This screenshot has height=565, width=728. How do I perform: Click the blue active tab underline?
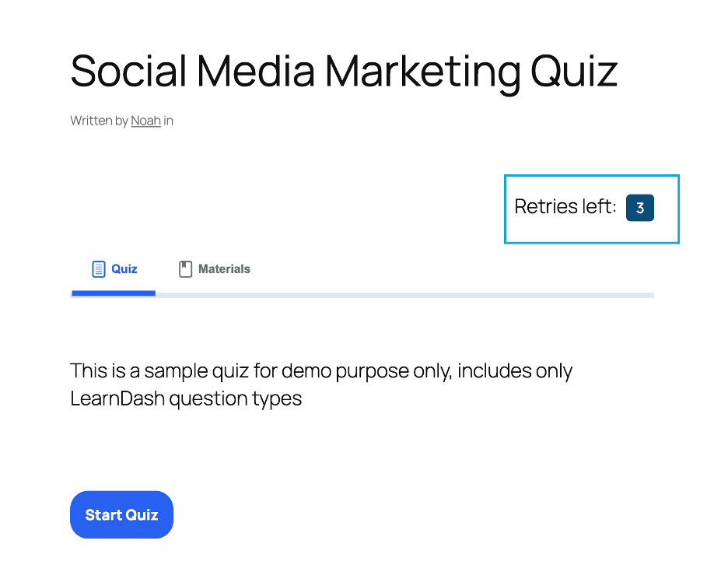114,293
